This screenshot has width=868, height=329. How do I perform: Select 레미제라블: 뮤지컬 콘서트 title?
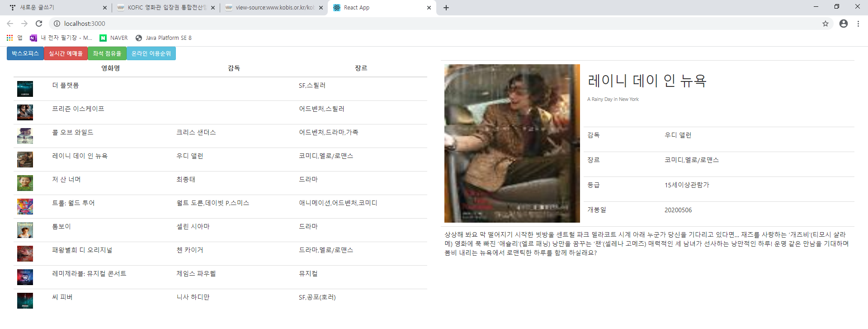89,274
